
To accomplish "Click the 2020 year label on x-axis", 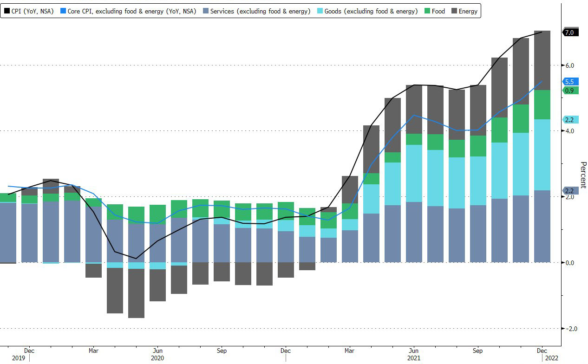I will [x=157, y=358].
